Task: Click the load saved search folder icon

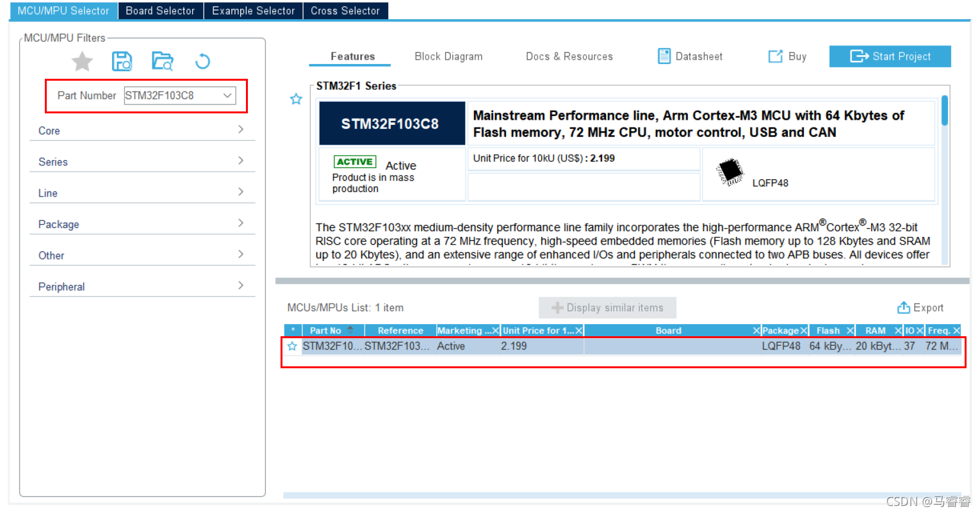Action: pos(162,61)
